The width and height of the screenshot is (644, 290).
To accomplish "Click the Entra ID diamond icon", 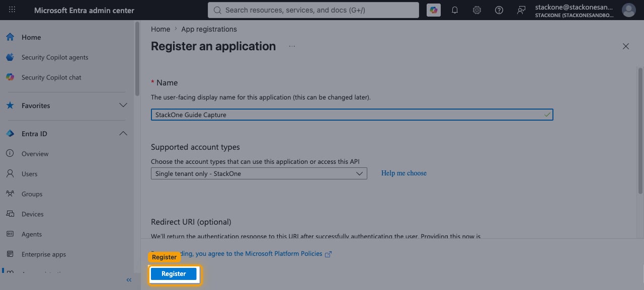I will 10,134.
